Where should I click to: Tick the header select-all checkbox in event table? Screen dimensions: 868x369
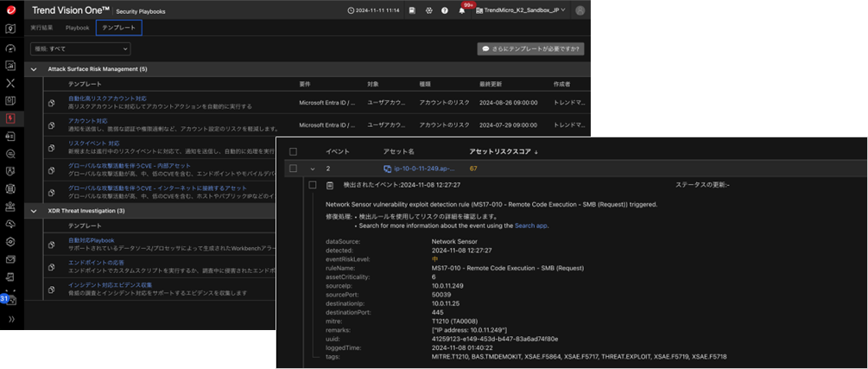[x=294, y=151]
